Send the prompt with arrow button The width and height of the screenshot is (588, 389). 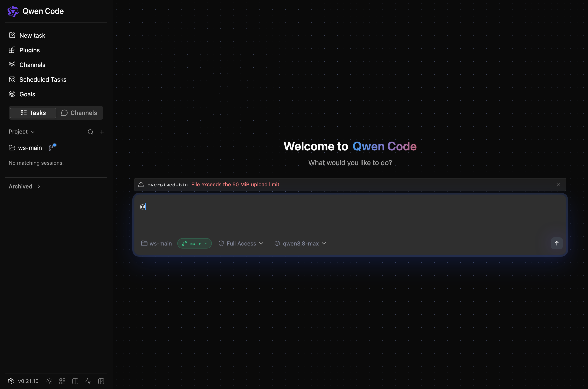pos(557,243)
